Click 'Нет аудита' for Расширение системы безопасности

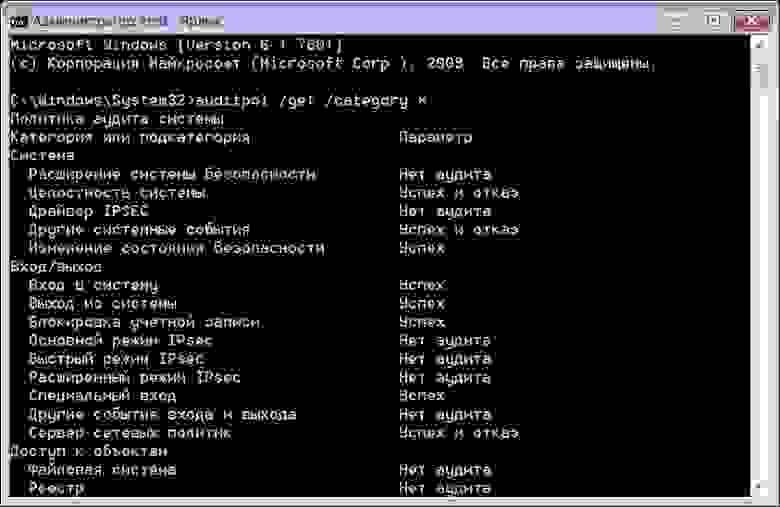(x=445, y=175)
